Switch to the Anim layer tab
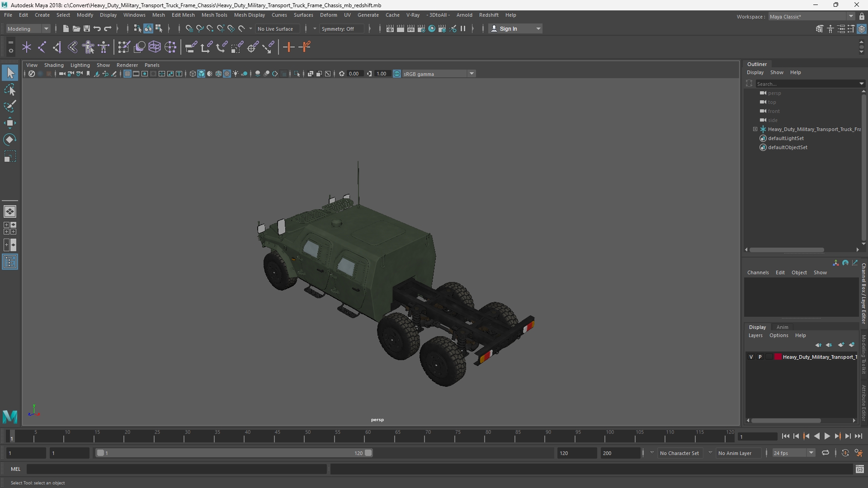This screenshot has height=488, width=868. [x=782, y=327]
